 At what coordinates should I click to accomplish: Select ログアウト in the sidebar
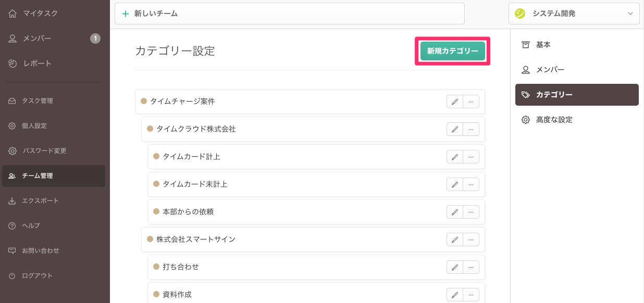[x=37, y=276]
